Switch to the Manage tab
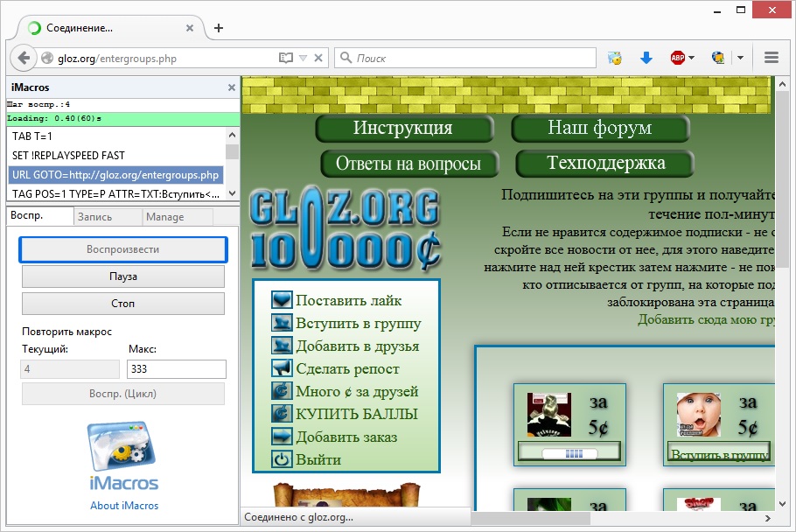796x532 pixels. (x=178, y=217)
